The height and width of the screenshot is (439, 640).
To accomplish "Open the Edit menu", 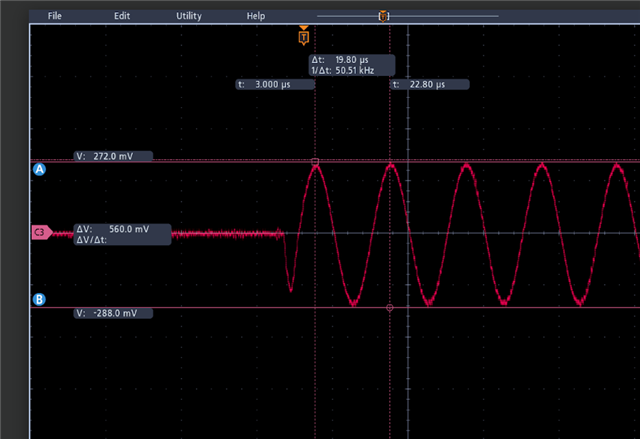I will [x=122, y=16].
